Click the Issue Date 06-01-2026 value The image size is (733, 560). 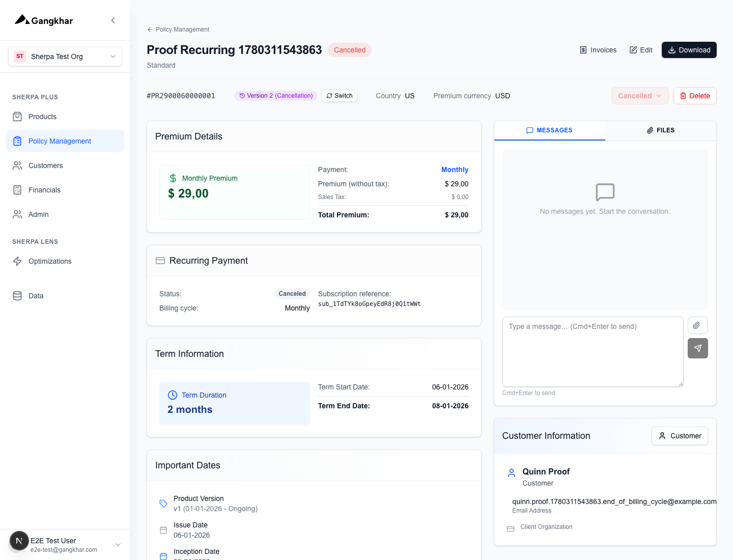point(192,535)
